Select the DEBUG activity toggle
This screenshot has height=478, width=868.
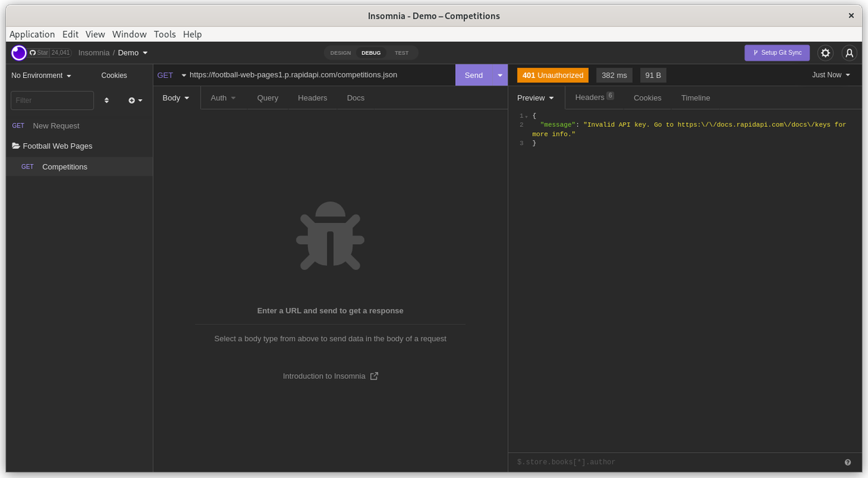click(x=371, y=53)
